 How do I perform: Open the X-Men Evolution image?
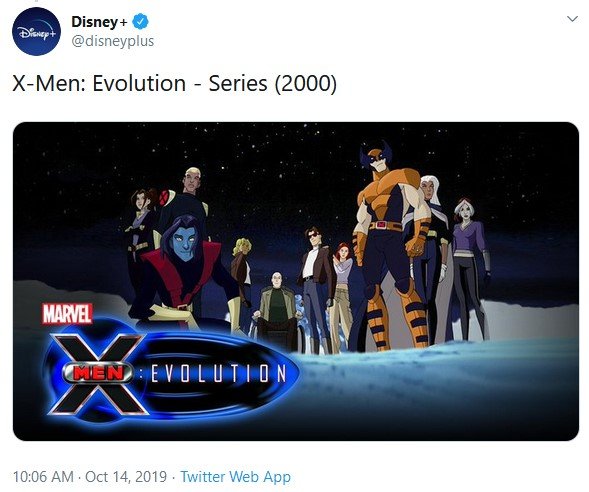[x=296, y=281]
